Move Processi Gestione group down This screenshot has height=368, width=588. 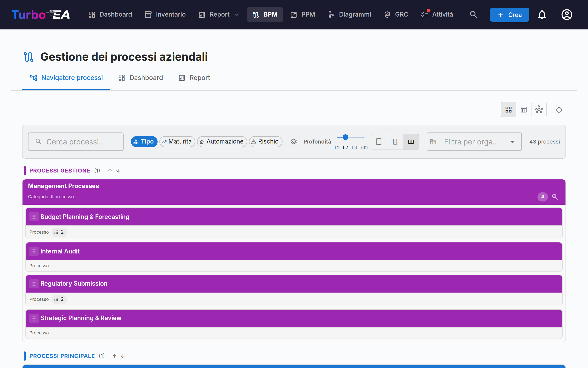[118, 171]
